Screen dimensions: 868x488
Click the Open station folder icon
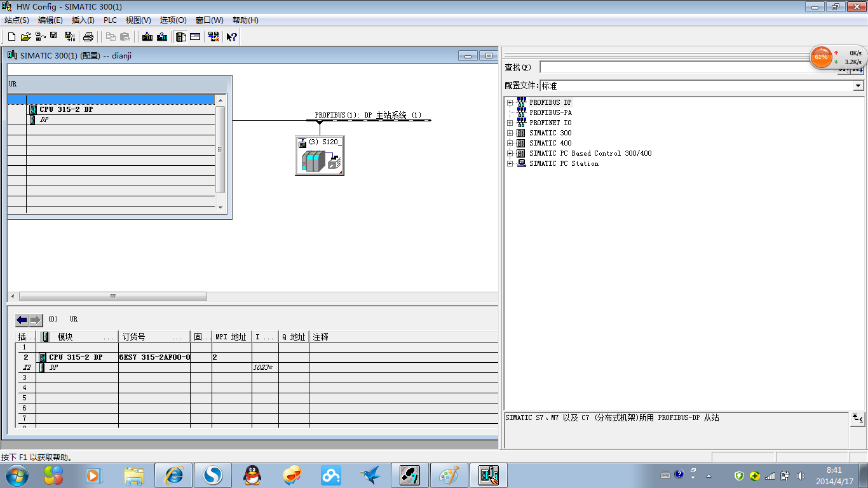pos(26,37)
